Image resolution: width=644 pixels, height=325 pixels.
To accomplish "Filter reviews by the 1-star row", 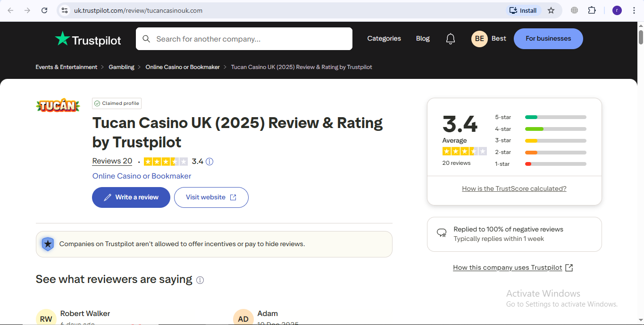I will [x=541, y=164].
